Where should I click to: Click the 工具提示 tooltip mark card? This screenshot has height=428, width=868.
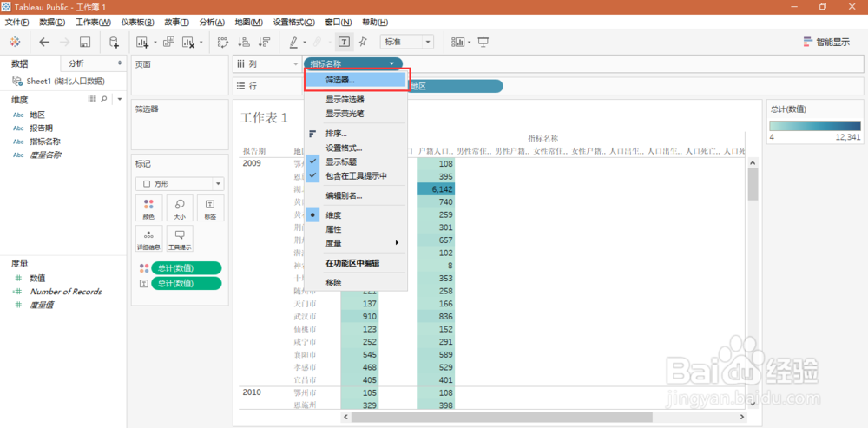[180, 239]
